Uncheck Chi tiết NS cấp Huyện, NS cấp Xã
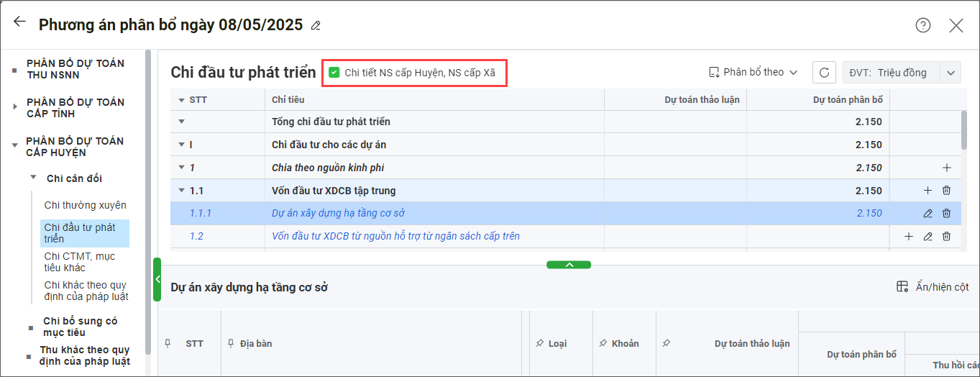Image resolution: width=980 pixels, height=377 pixels. point(334,73)
